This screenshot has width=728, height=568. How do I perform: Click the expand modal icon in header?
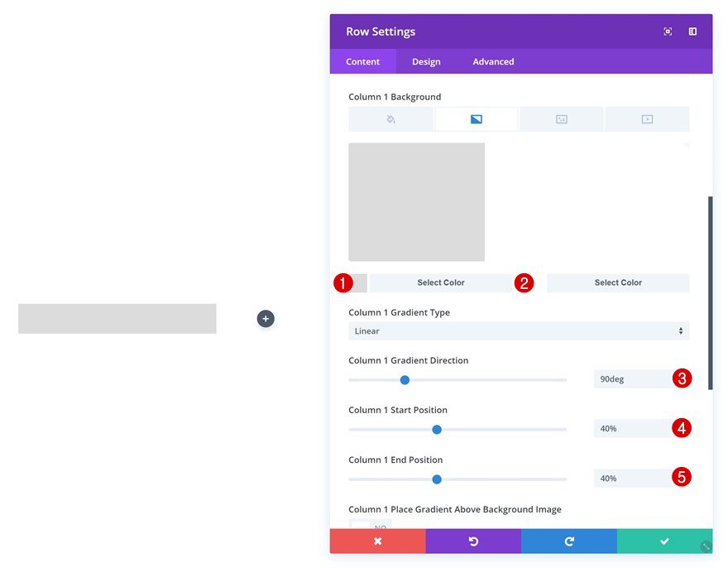[667, 31]
